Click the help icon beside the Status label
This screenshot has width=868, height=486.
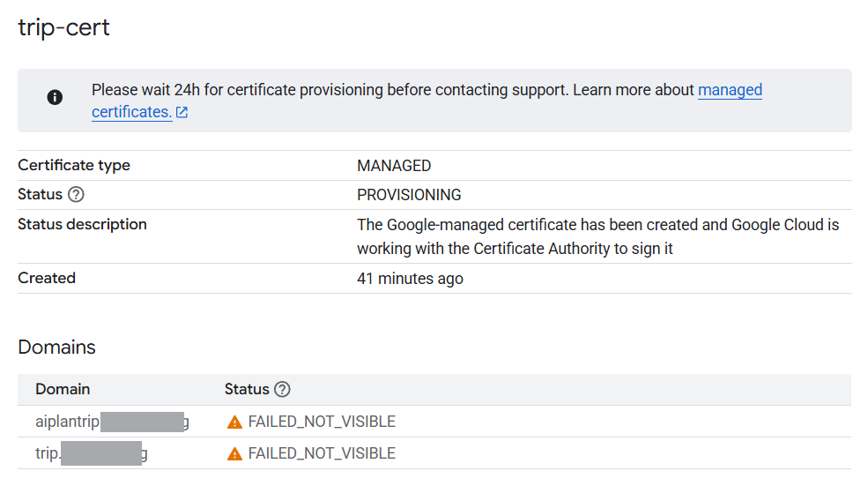coord(76,195)
